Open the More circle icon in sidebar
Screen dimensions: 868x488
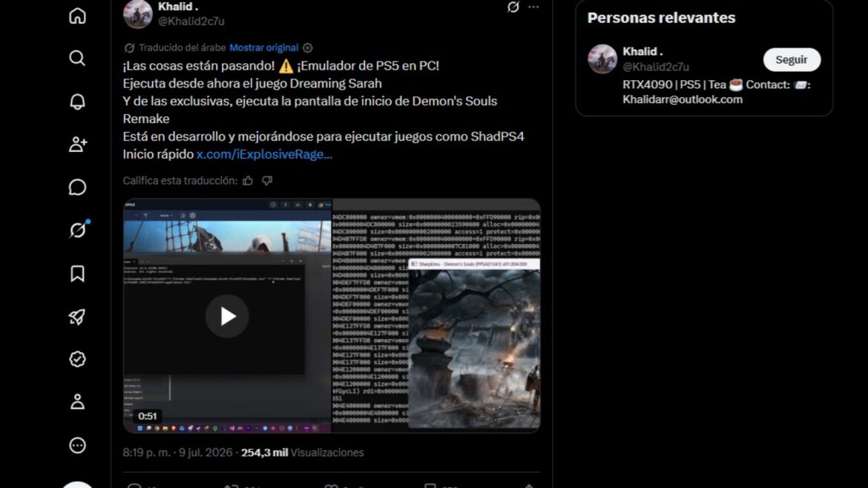click(77, 445)
